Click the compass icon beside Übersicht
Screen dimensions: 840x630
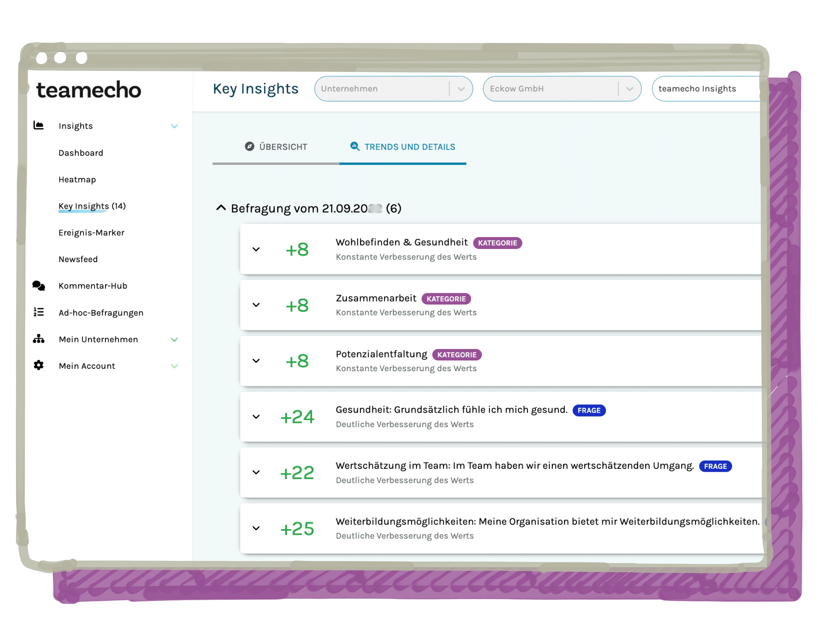(x=249, y=146)
